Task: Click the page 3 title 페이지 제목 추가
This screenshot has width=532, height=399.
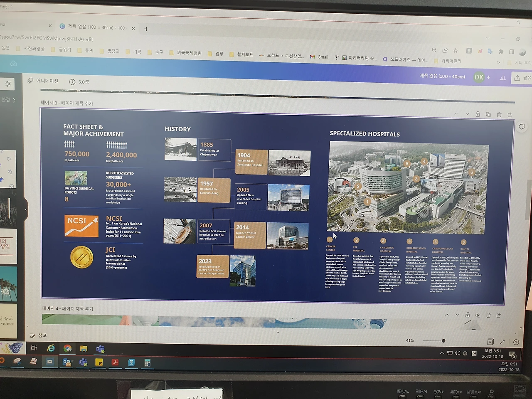Action: click(x=77, y=103)
